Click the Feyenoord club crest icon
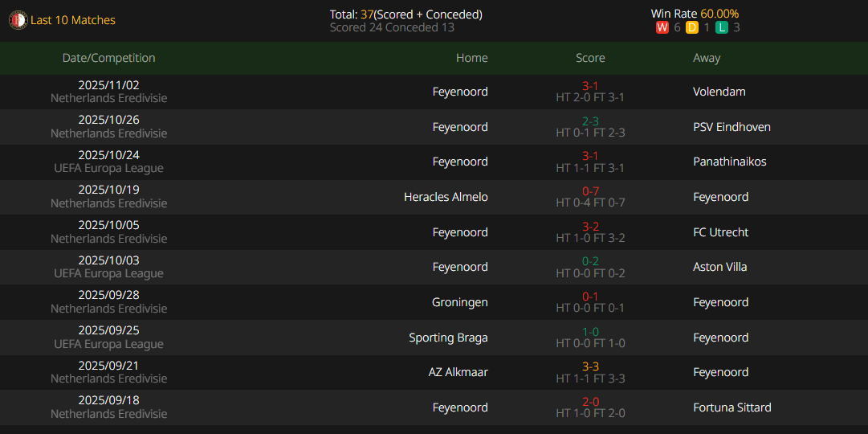868x434 pixels. point(18,20)
